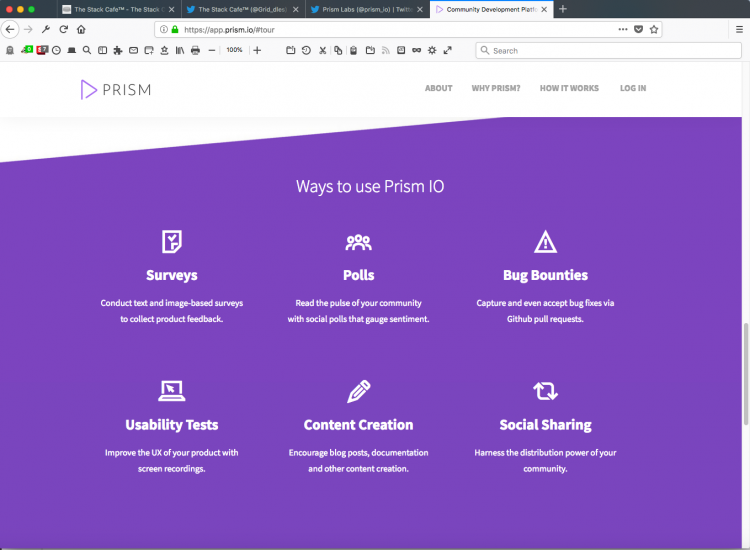The image size is (750, 550).
Task: Open preferences gear icon in toolbar
Action: [x=432, y=50]
